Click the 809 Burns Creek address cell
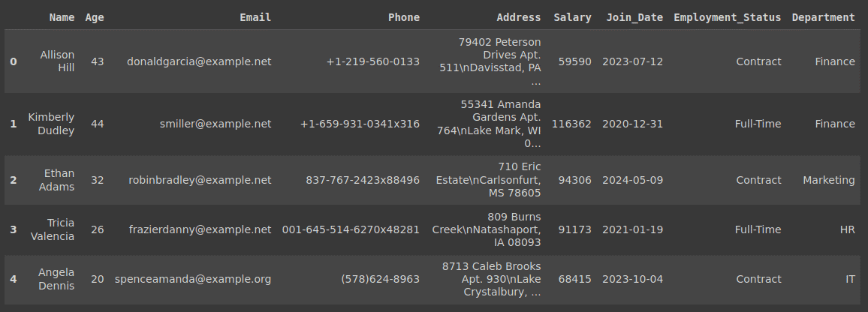 (x=487, y=229)
